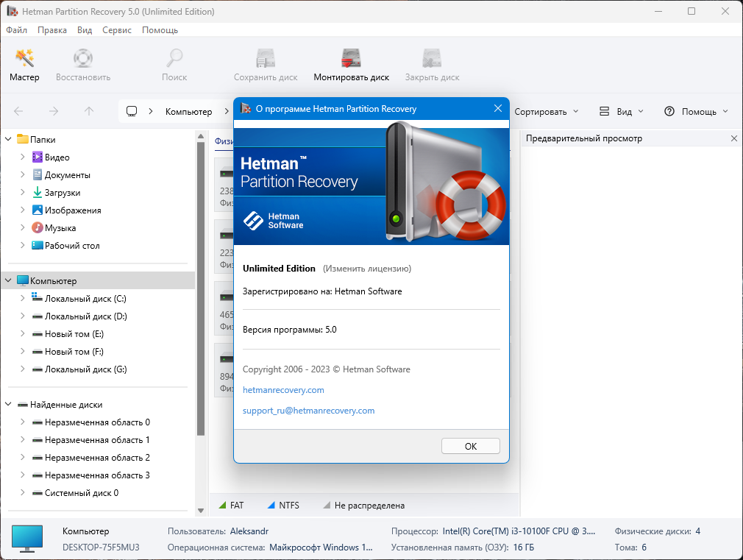Open the Правка menu
743x560 pixels.
point(52,30)
